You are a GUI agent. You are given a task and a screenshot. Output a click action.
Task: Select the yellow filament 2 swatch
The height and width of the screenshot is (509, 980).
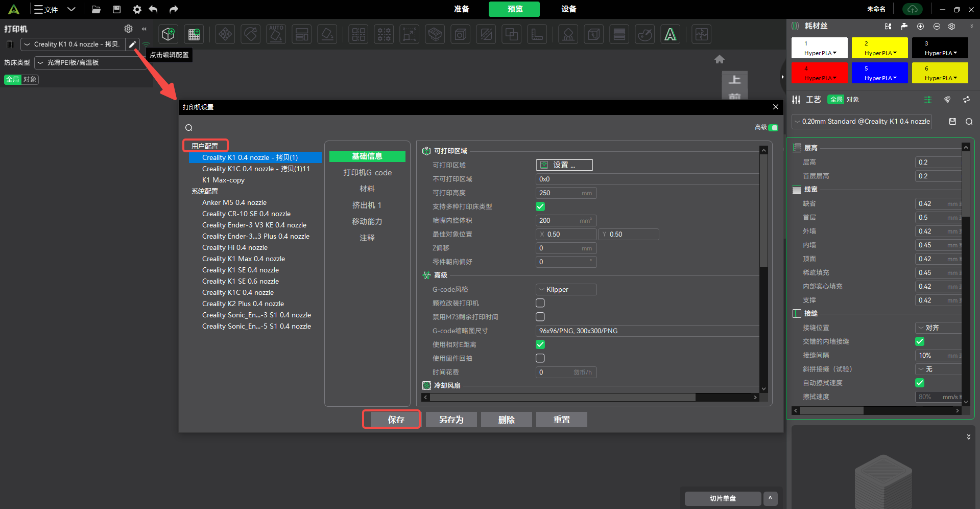(880, 48)
